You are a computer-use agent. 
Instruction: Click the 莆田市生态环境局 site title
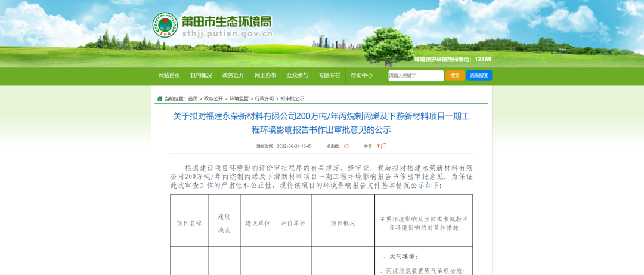pyautogui.click(x=227, y=22)
